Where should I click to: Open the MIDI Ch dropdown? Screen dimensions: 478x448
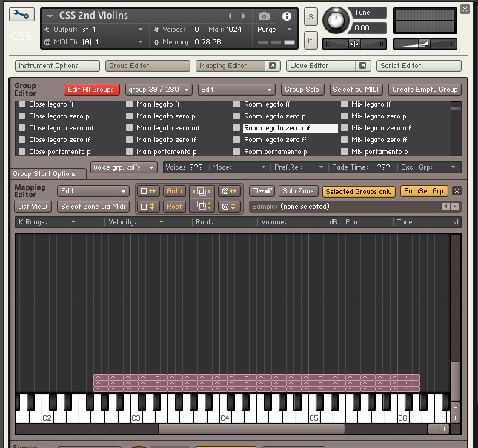[x=95, y=42]
